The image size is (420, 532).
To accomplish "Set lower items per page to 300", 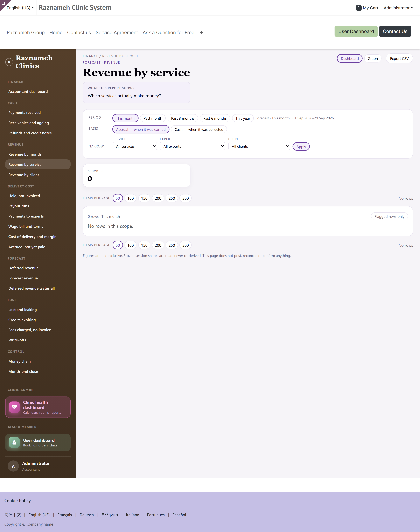I will (186, 245).
